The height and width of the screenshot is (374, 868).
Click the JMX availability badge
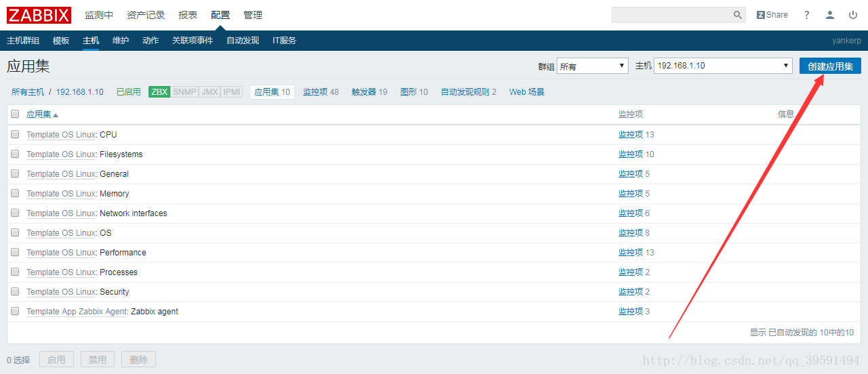click(x=210, y=92)
